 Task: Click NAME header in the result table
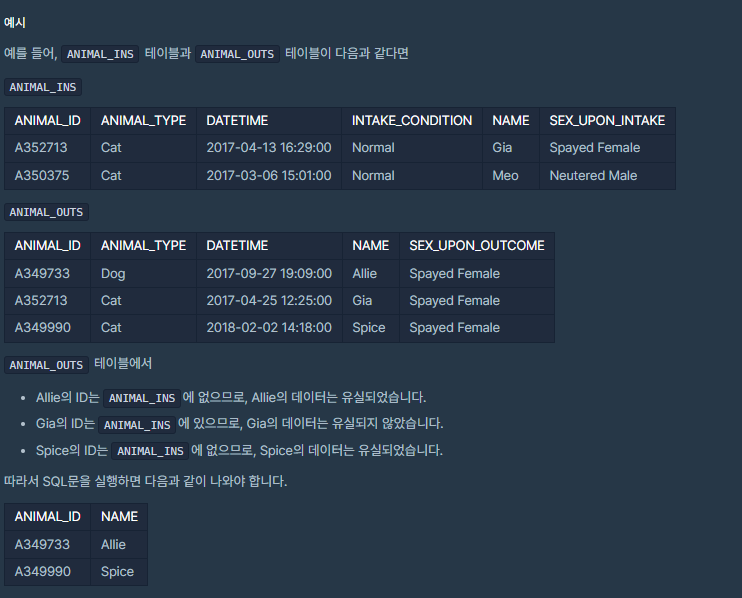pyautogui.click(x=119, y=517)
